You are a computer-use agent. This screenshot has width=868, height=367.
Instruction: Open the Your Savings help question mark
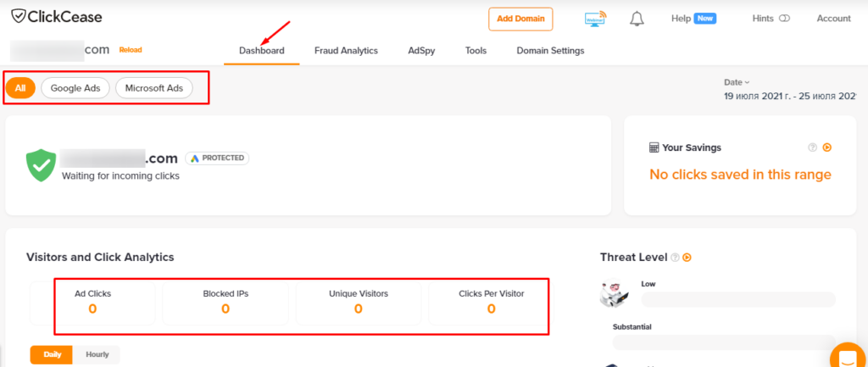[x=813, y=147]
